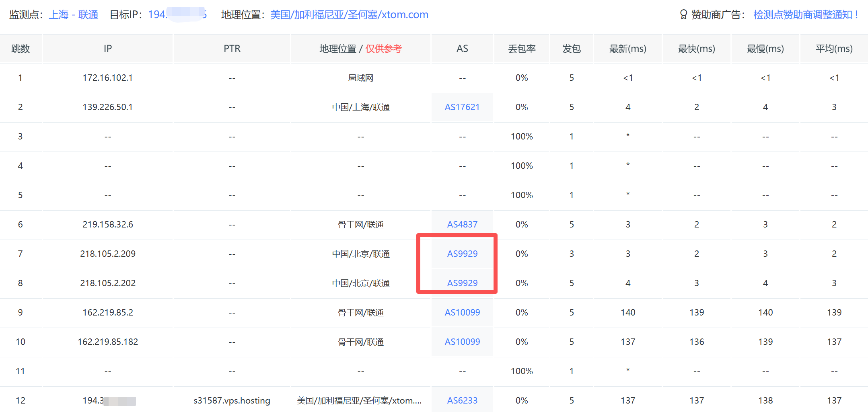Open the AS17621 link for hop 2
The image size is (868, 412).
[x=462, y=107]
